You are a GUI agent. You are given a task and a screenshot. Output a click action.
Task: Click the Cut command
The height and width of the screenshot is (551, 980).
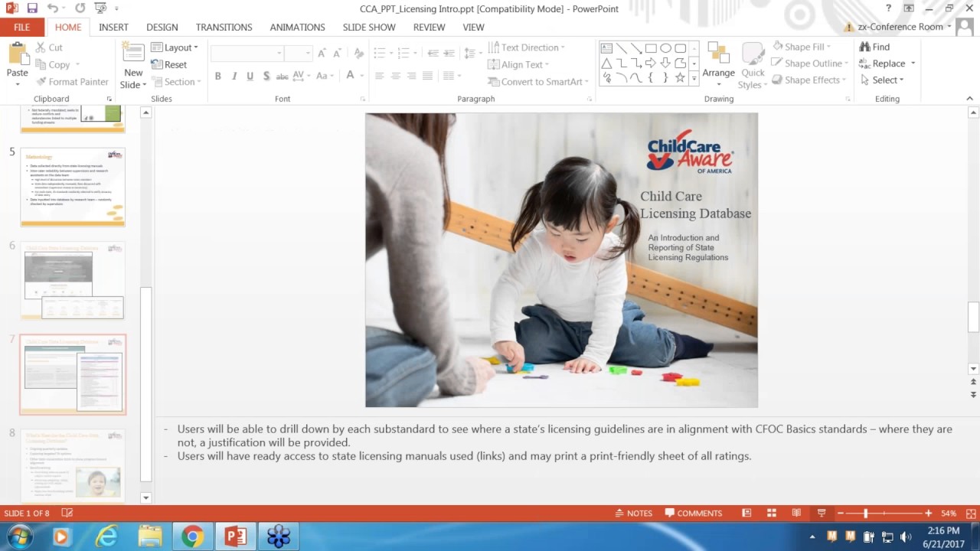tap(48, 47)
